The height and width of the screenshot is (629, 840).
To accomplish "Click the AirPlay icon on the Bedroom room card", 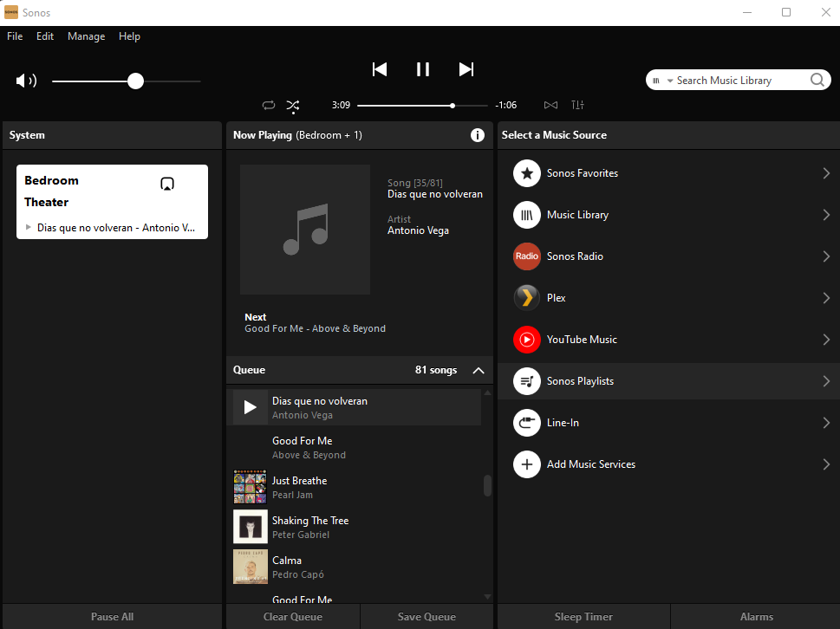I will coord(167,185).
